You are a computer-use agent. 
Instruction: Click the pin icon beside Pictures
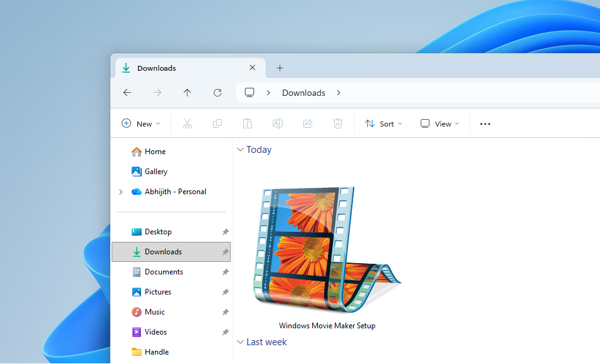click(x=225, y=292)
